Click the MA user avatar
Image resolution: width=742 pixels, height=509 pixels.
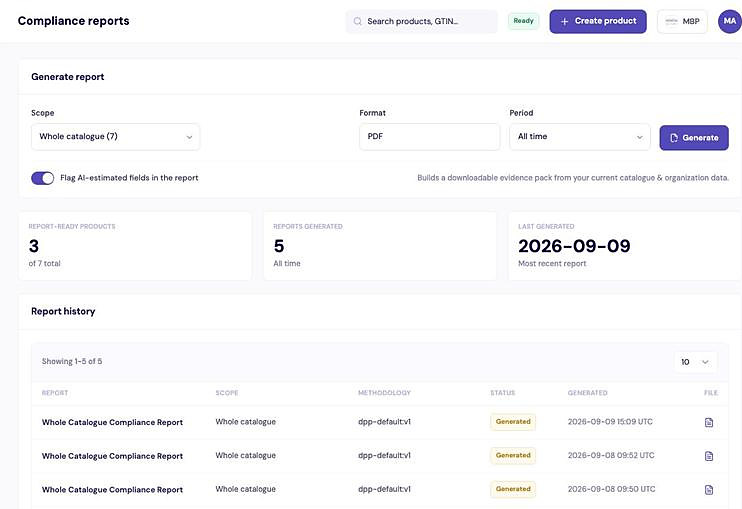(x=729, y=21)
